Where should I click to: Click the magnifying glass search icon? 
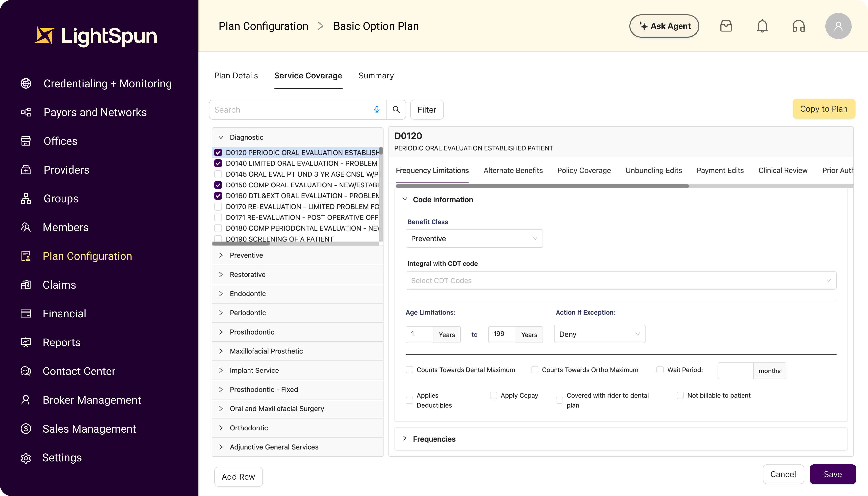[x=396, y=110]
